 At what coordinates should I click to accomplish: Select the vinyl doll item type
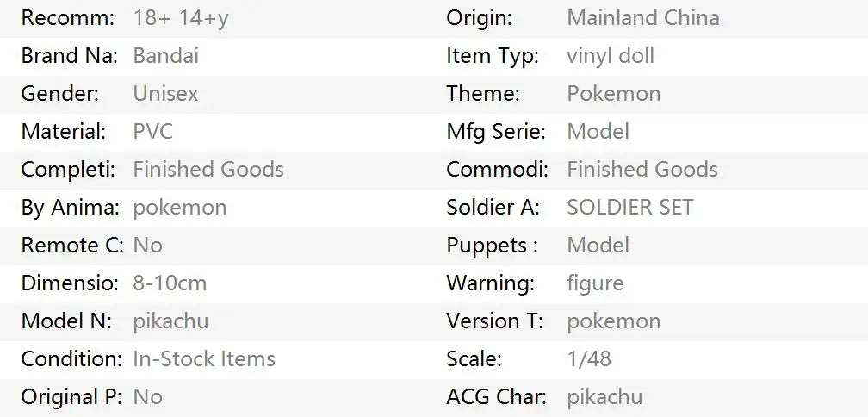coord(610,56)
